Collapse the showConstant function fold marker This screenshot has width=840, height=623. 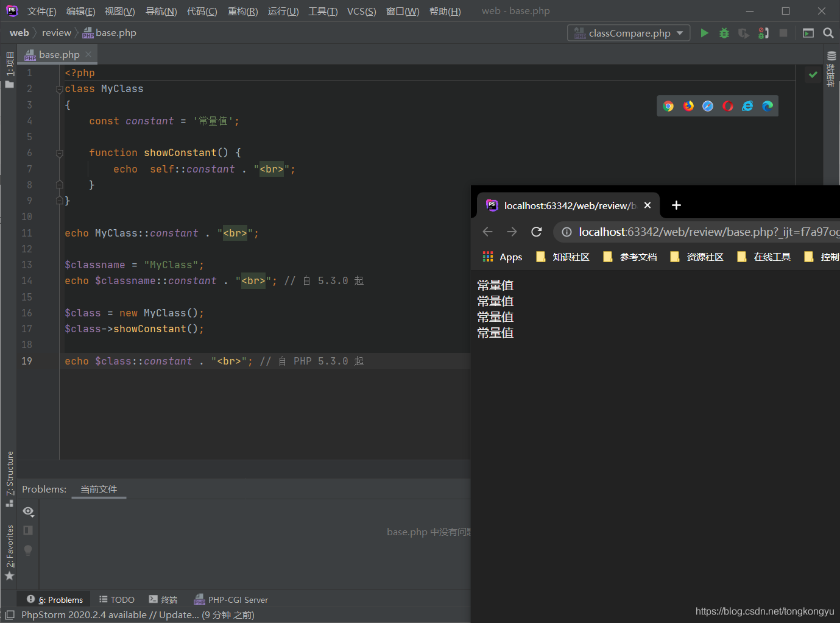pos(59,153)
